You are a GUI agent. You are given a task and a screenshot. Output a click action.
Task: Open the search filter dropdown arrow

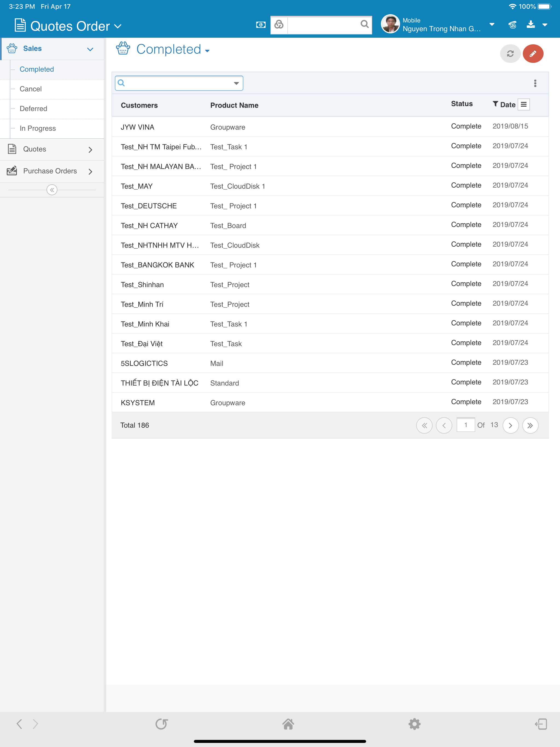pos(236,83)
